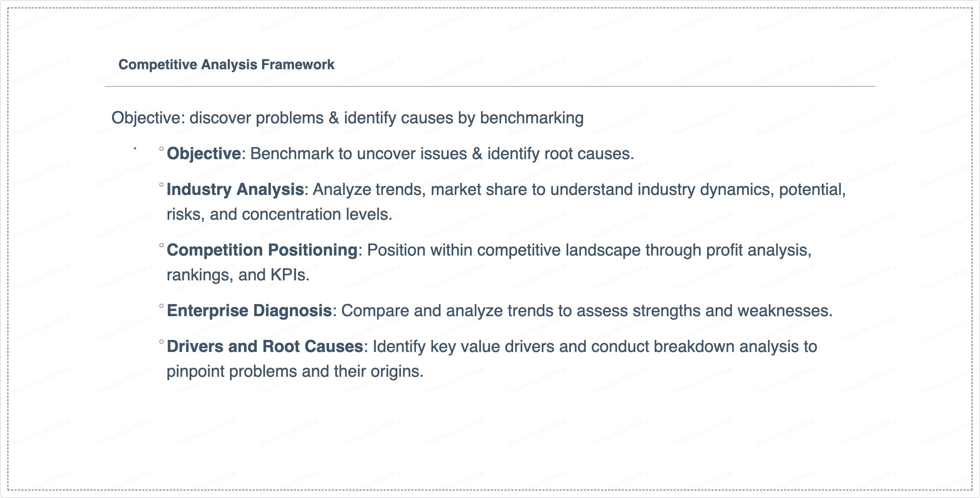Click the text "Benchmark to uncover issues"
The width and height of the screenshot is (980, 498).
tap(358, 154)
